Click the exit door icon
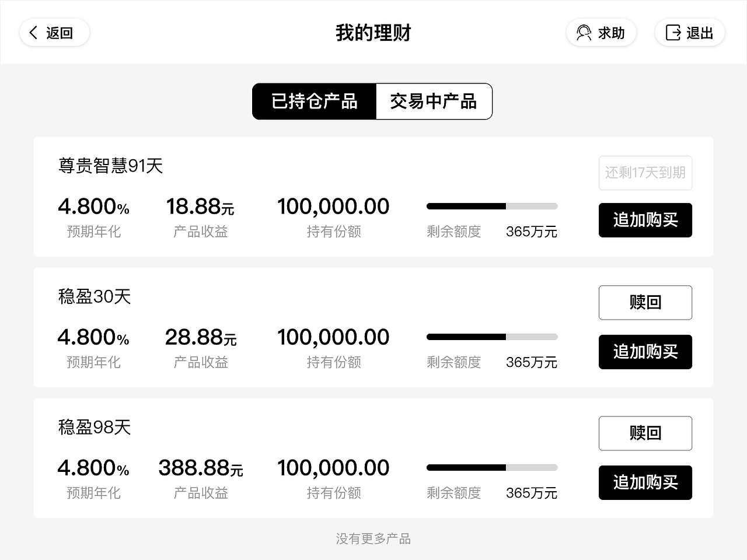This screenshot has width=747, height=560. [x=673, y=33]
